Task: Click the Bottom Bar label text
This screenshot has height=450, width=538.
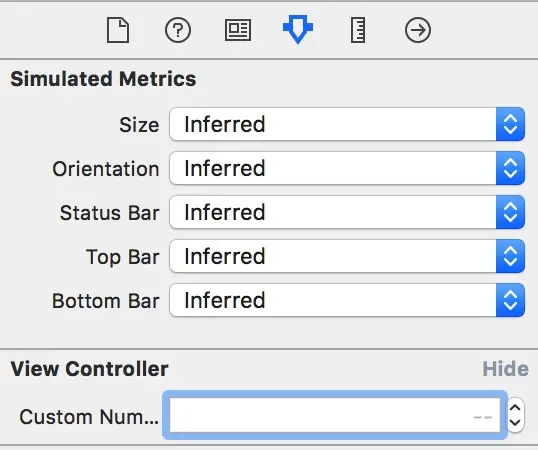Action: pos(106,301)
